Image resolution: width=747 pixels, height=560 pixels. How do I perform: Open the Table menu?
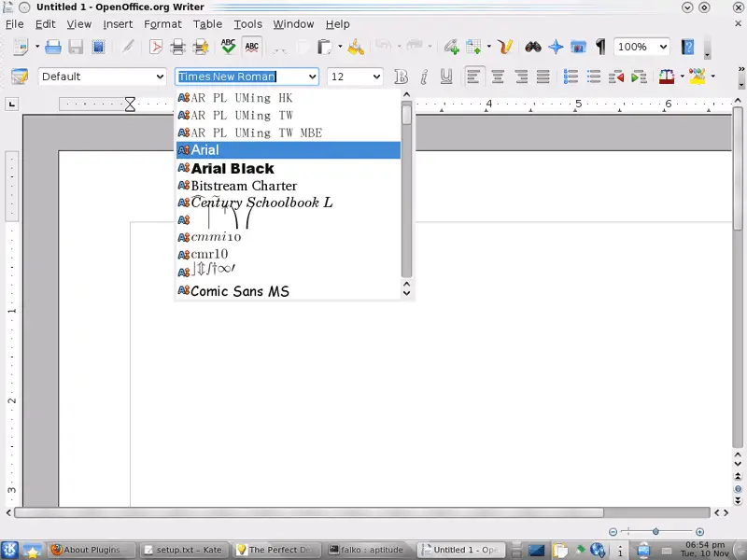(x=207, y=24)
